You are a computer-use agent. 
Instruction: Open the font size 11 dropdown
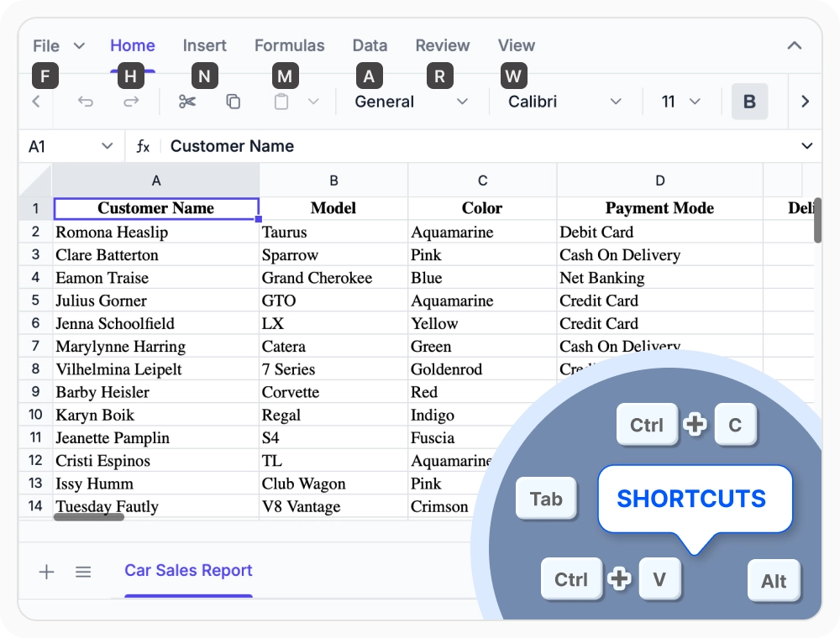tap(680, 102)
